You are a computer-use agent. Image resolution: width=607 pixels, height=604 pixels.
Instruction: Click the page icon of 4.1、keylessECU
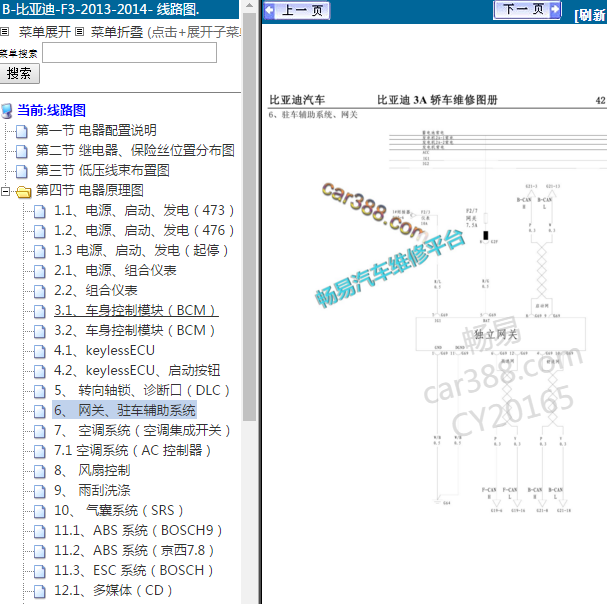tap(39, 352)
